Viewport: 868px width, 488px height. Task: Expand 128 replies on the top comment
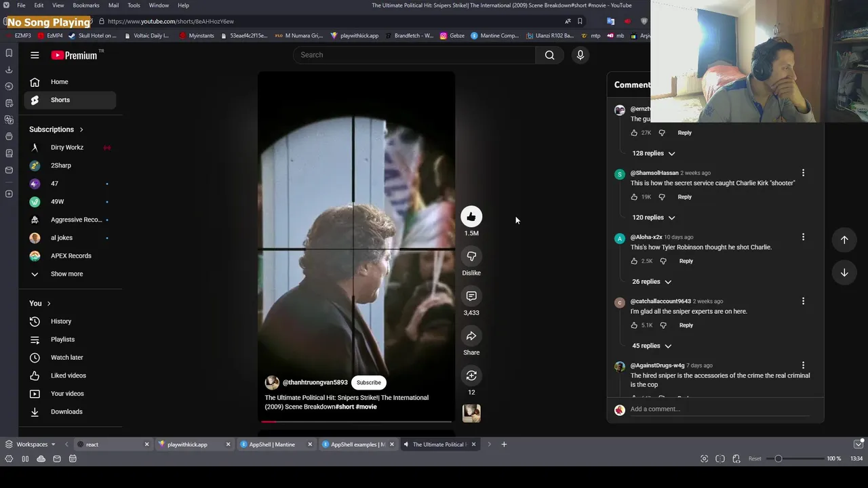coord(654,153)
